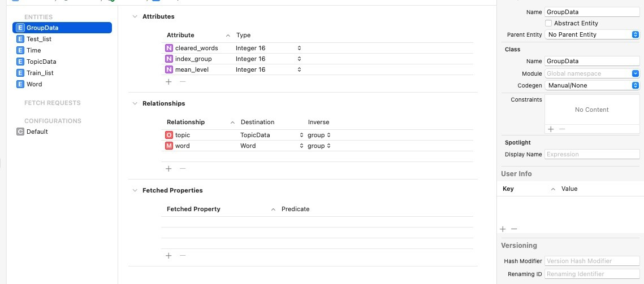
Task: Click the word to-many relationship icon
Action: point(169,146)
